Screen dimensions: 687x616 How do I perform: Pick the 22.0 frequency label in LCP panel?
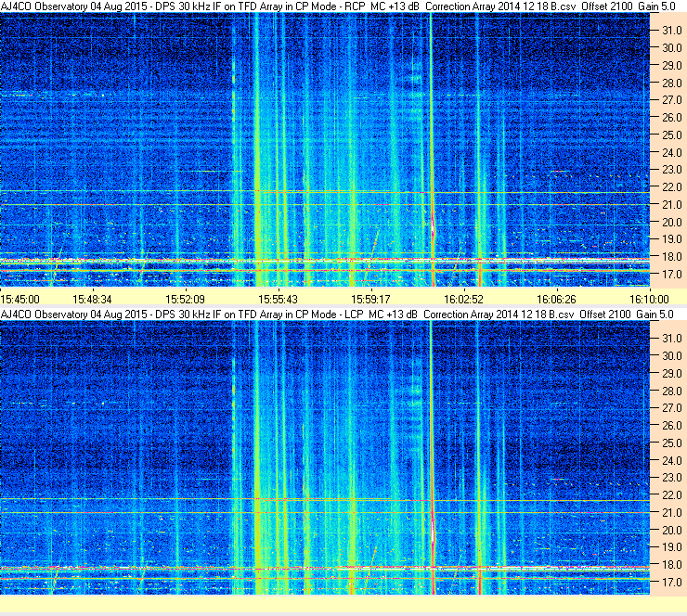pos(671,494)
